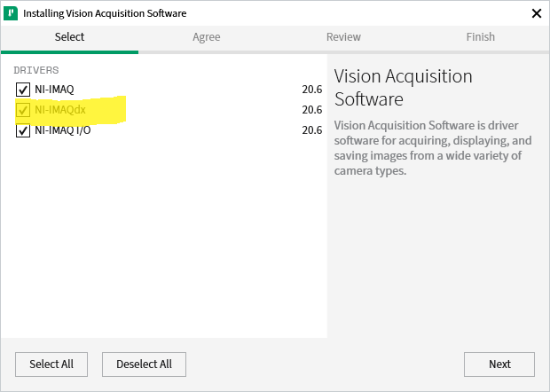Select the highlighted NI-IMAQdx driver name
Viewport: 550px width, 392px height.
coord(60,110)
